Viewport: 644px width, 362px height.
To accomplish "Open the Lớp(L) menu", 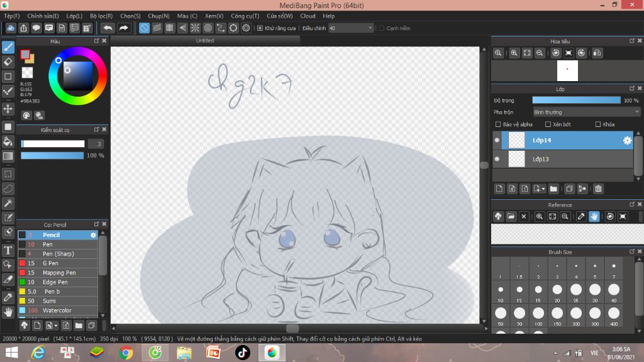I will point(74,16).
